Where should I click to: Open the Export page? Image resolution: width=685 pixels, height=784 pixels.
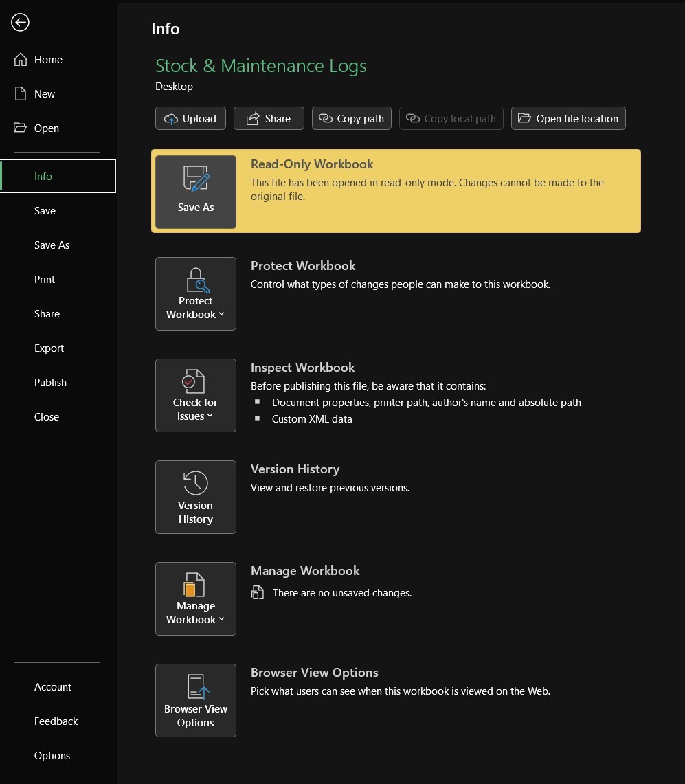pos(58,348)
